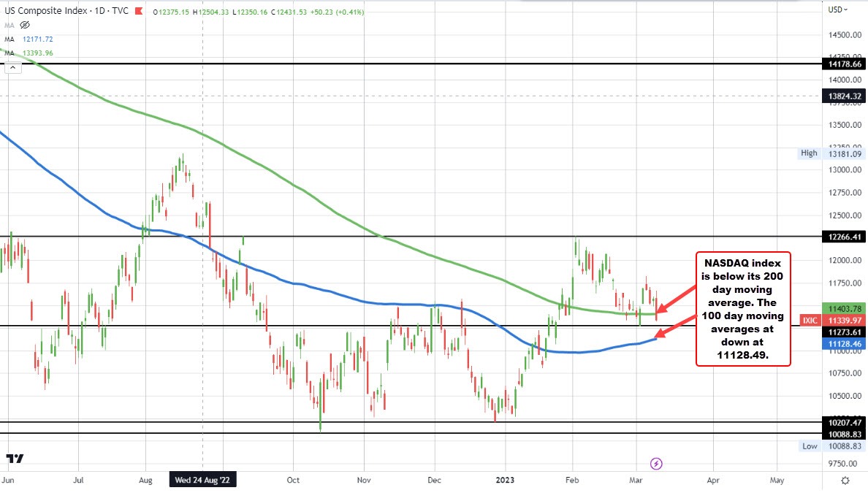Open the USD currency dropdown
Screen dimensions: 868x493
(837, 9)
